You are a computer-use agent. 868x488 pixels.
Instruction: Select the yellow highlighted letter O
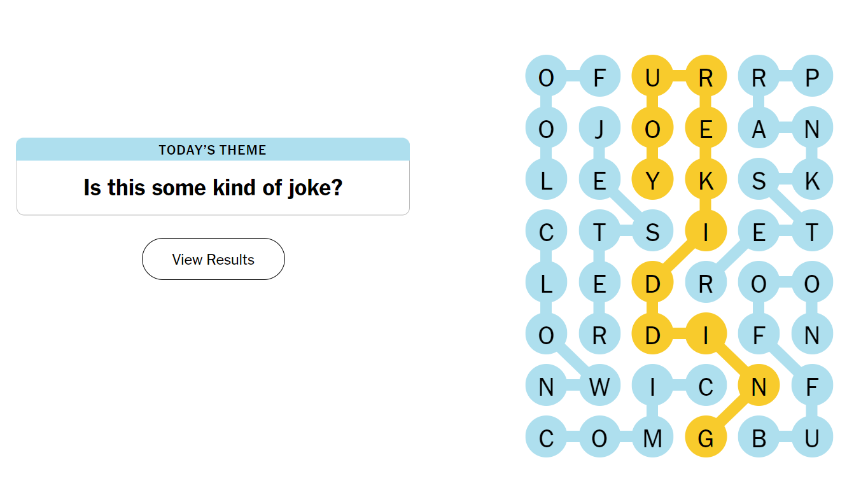pyautogui.click(x=652, y=129)
